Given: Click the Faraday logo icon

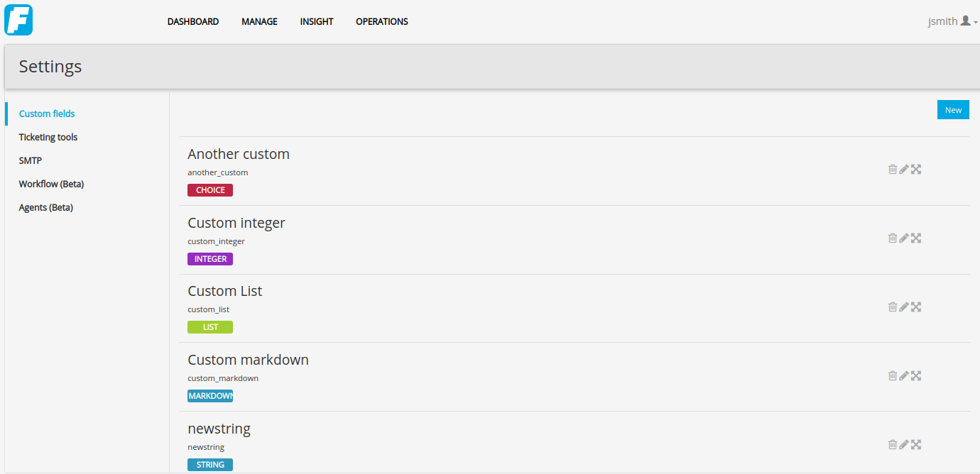Looking at the screenshot, I should tap(18, 20).
